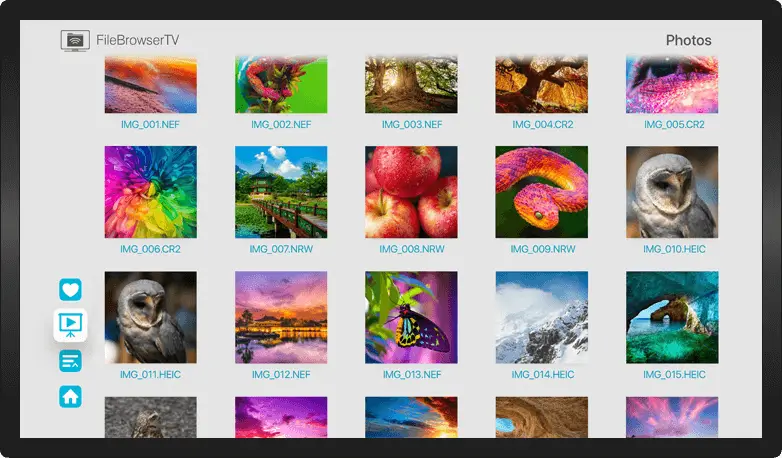The height and width of the screenshot is (458, 782).
Task: Open the favorites heart icon
Action: [70, 289]
